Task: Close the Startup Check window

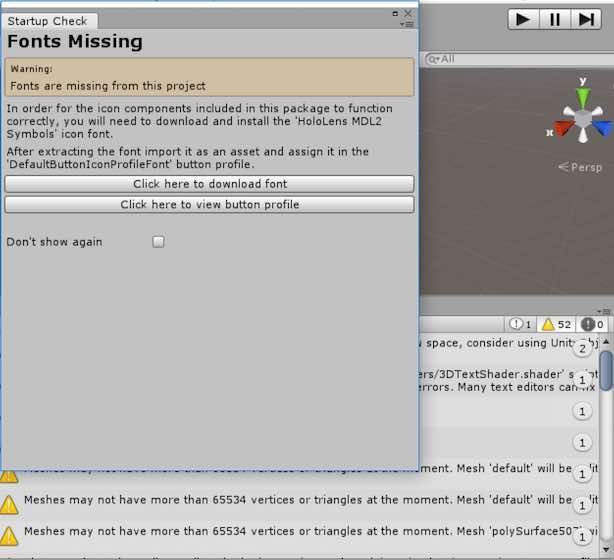Action: pos(408,14)
